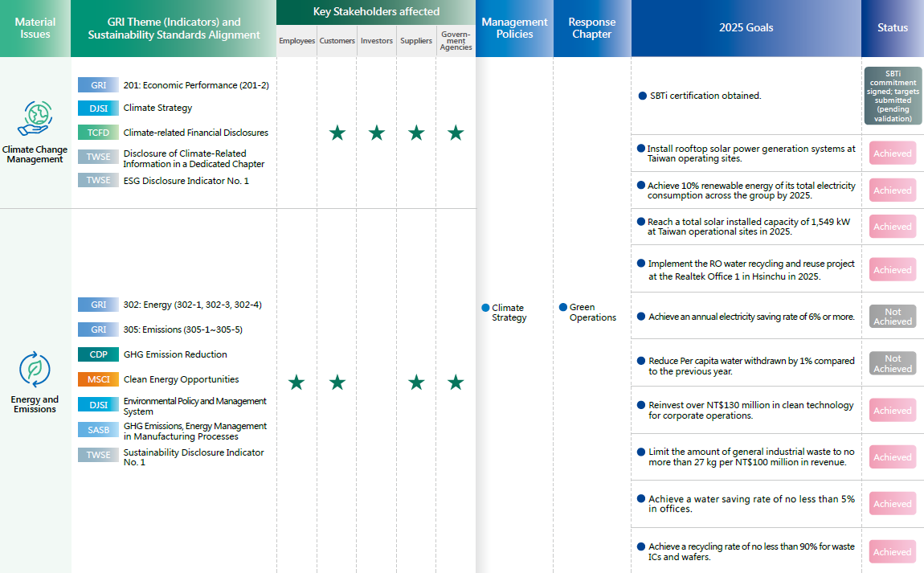Click the Material Issues column header
The image size is (924, 573).
(35, 28)
